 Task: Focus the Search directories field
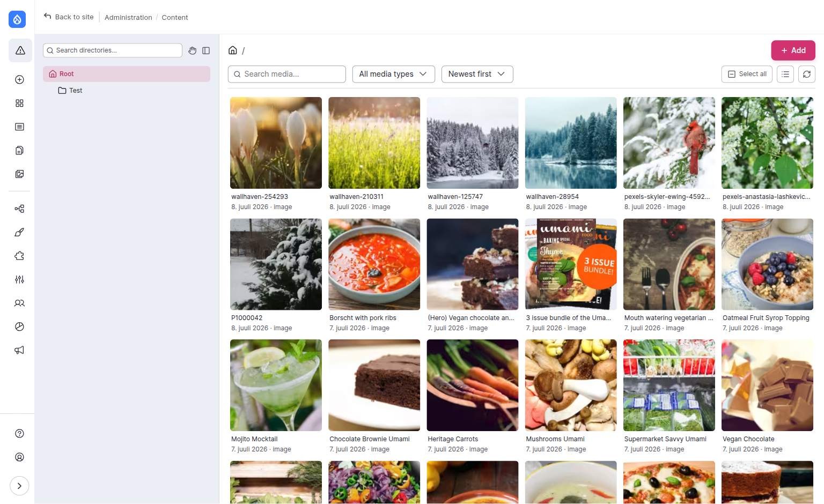pos(113,50)
